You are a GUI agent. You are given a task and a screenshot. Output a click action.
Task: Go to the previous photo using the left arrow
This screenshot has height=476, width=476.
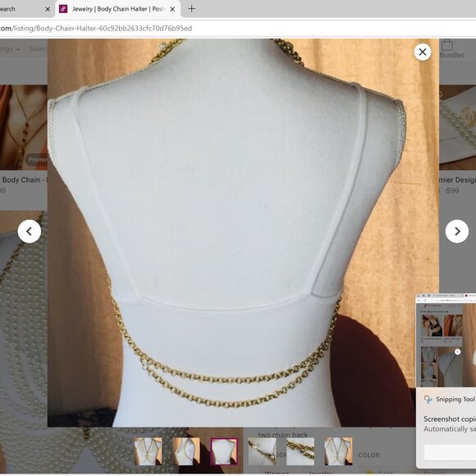(30, 231)
